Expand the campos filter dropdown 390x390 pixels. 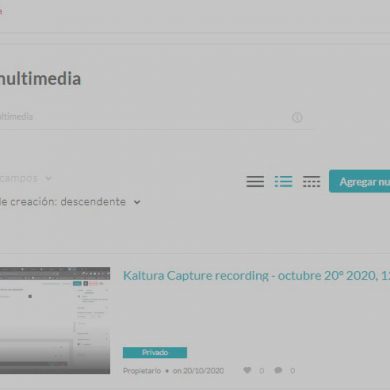click(26, 179)
